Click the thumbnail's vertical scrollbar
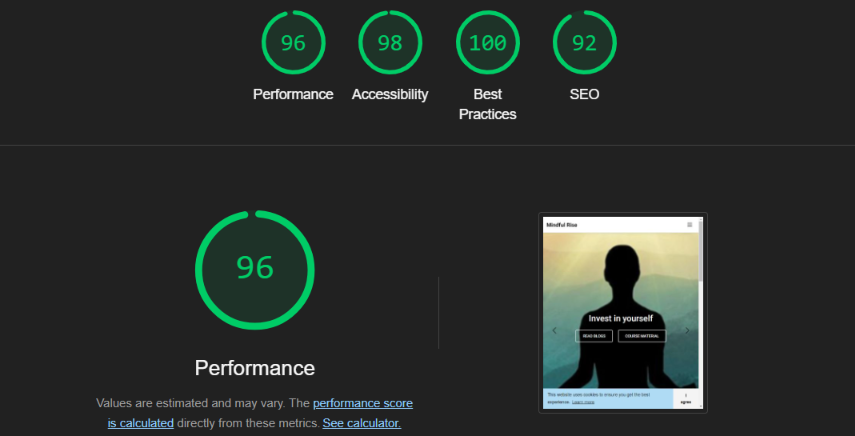Screen dimensions: 855x436 coord(701,313)
